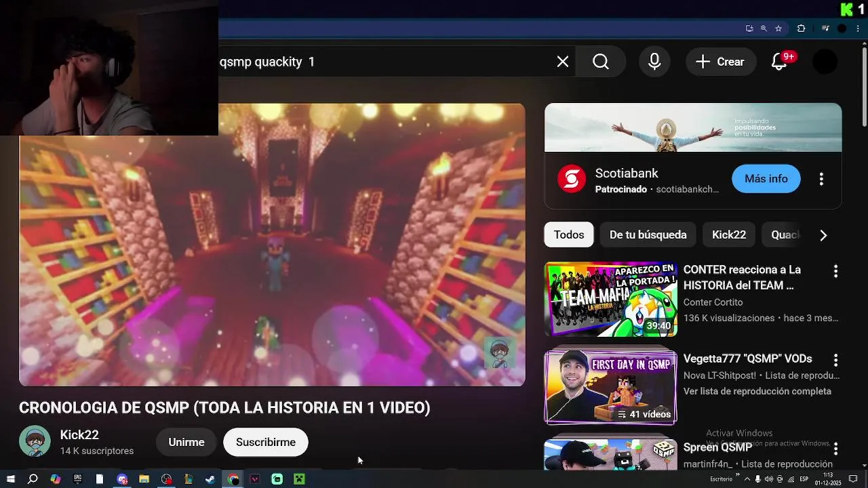Screen dimensions: 868x488
Task: Click Ver lista de reproducción completa
Action: click(757, 391)
